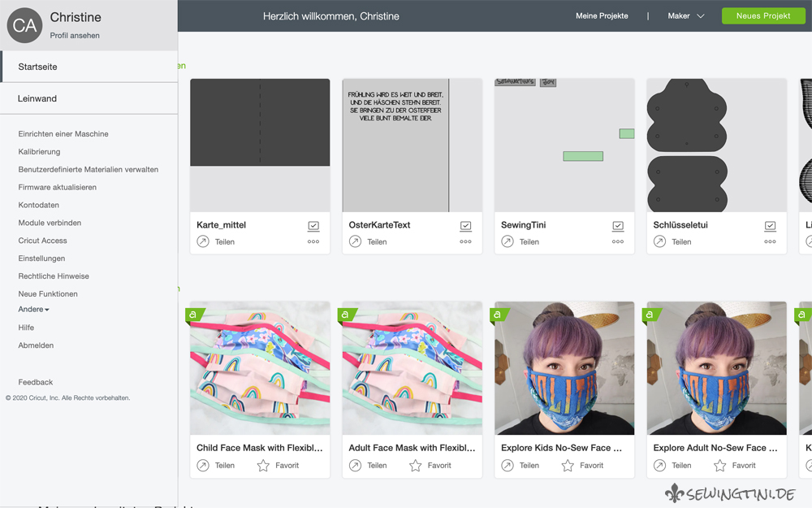Tick the SewingTini selection checkbox
The height and width of the screenshot is (508, 812).
point(618,225)
